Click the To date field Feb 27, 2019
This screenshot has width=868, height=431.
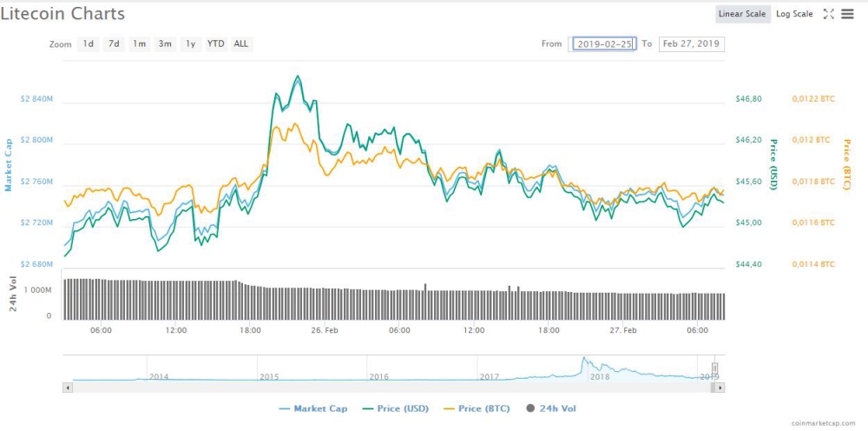pos(691,43)
